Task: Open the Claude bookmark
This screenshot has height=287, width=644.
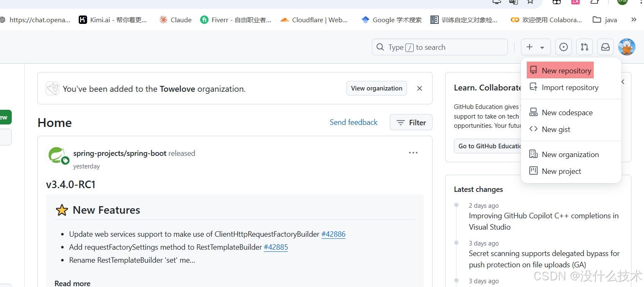Action: tap(175, 20)
